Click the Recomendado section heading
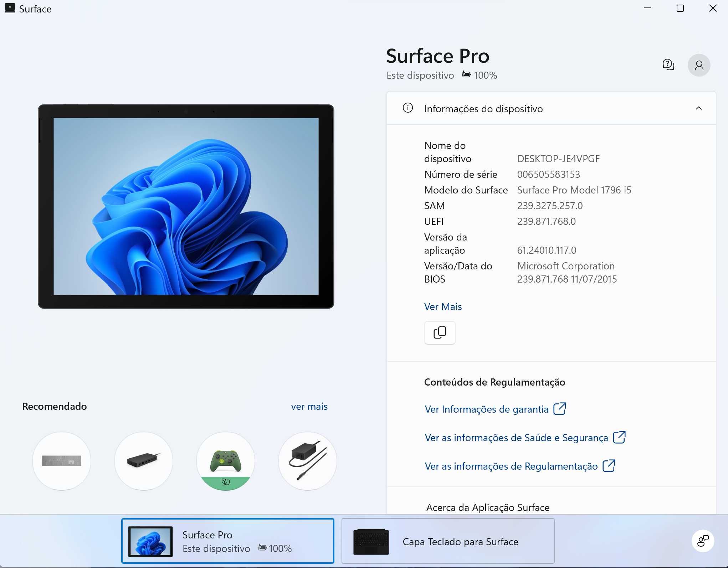This screenshot has width=728, height=568. click(55, 406)
